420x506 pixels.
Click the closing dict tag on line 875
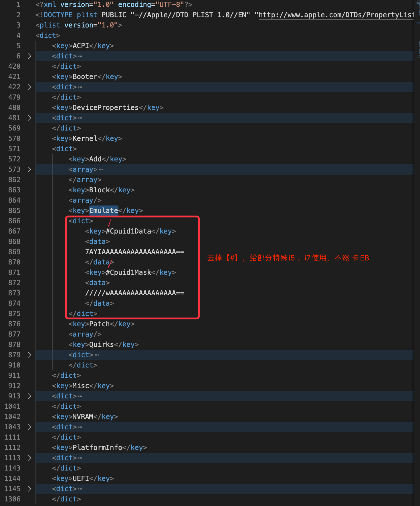(x=83, y=314)
